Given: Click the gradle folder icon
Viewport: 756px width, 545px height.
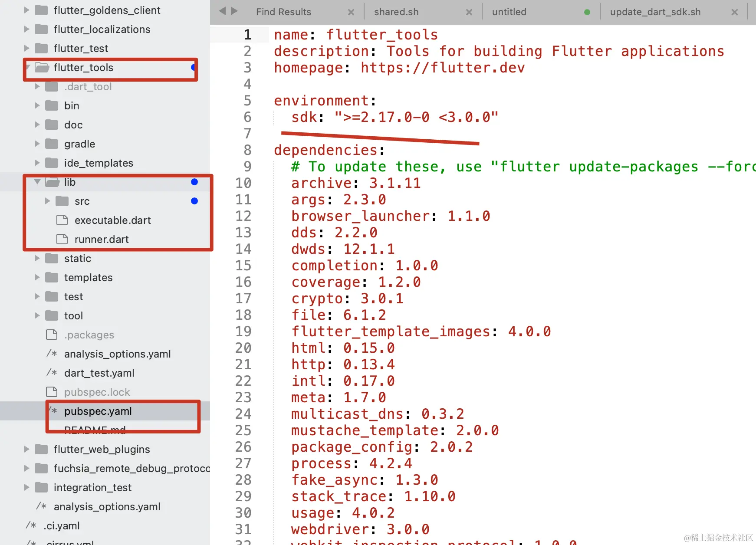Looking at the screenshot, I should pyautogui.click(x=52, y=144).
